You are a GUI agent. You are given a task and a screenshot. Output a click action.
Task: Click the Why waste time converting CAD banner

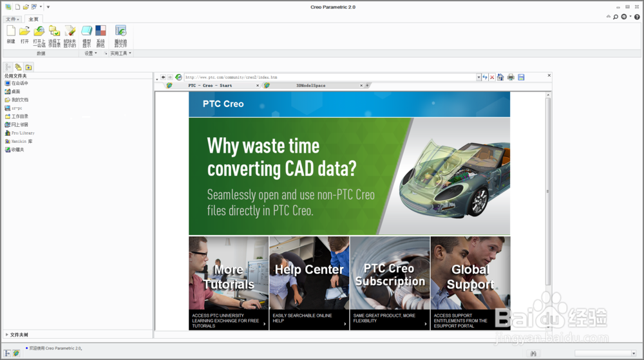pyautogui.click(x=349, y=176)
